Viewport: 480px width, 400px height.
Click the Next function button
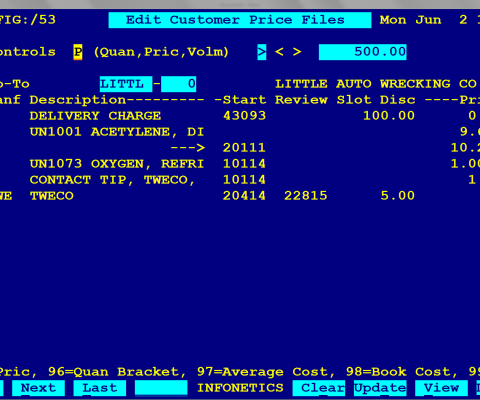(38, 388)
